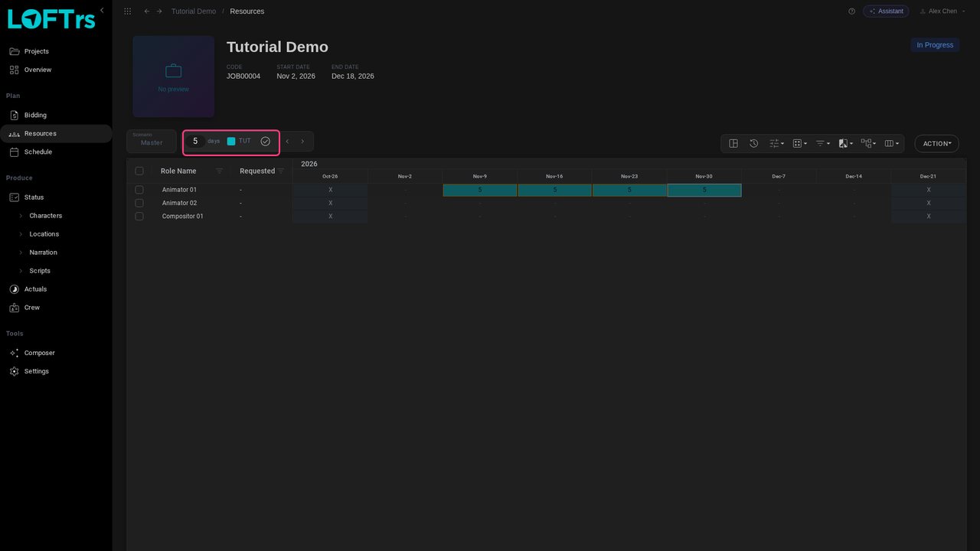Collapse the sidebar with the chevron
The image size is (980, 551).
tap(102, 11)
